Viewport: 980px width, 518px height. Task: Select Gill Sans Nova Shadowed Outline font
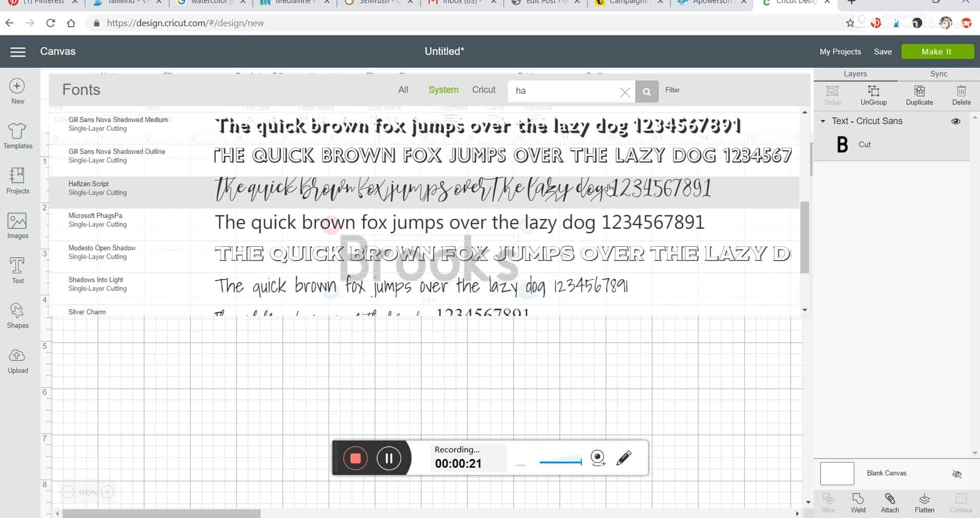424,160
